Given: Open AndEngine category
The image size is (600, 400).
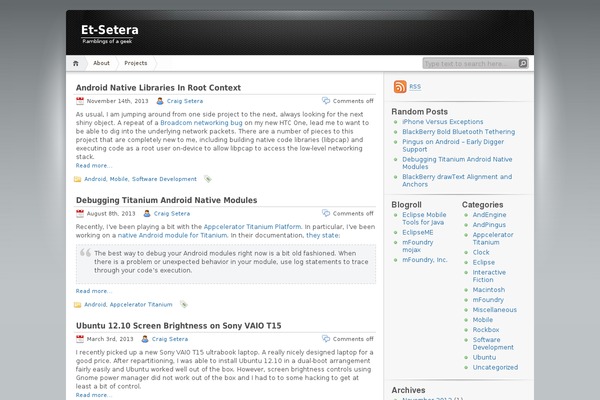Looking at the screenshot, I should [x=489, y=215].
